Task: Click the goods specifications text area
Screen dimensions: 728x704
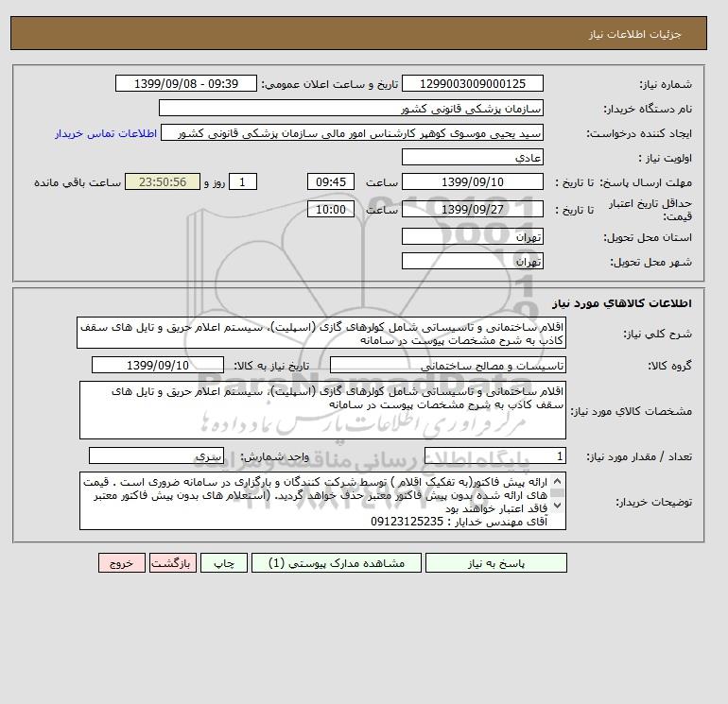Action: [322, 410]
